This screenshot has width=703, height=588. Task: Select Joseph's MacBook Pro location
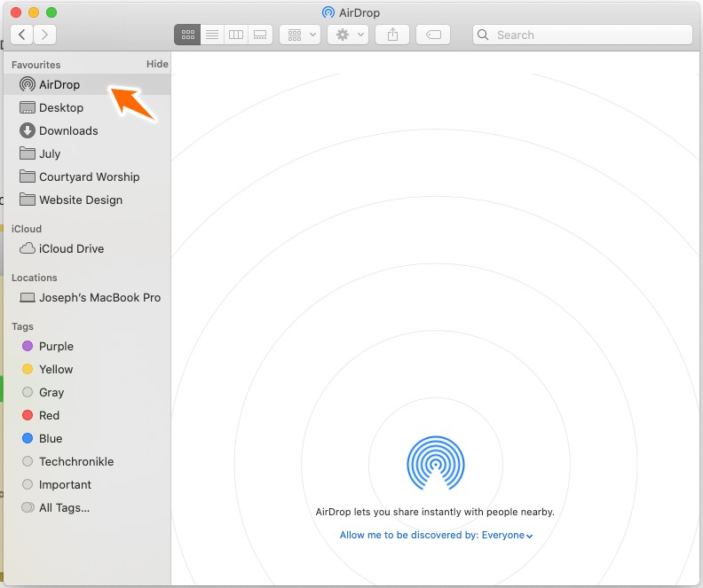tap(87, 297)
